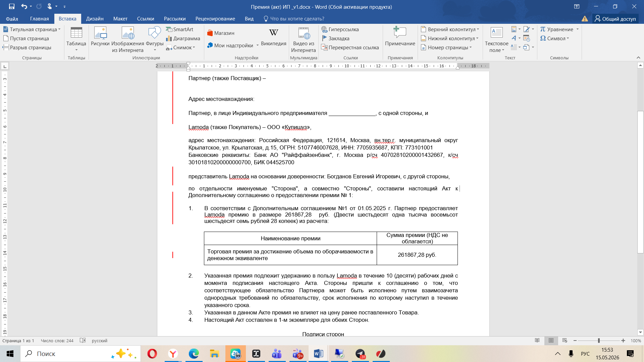Insert a chart with Диаграмма
The height and width of the screenshot is (362, 644).
[183, 39]
